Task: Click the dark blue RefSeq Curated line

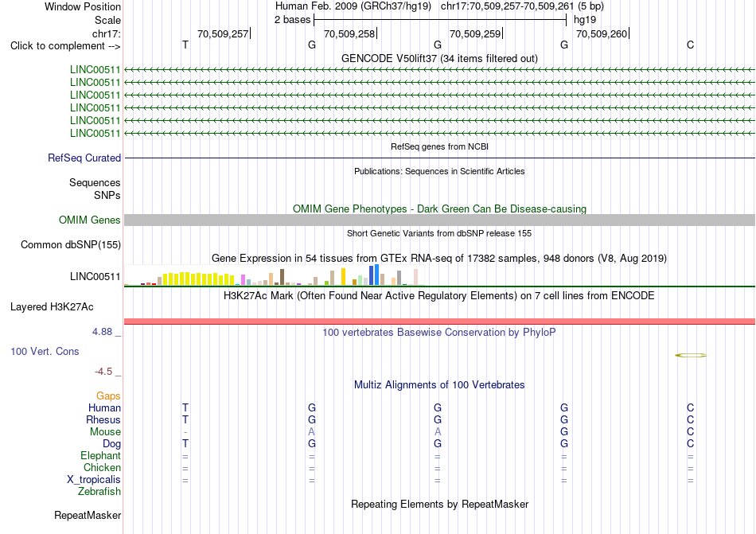Action: click(x=439, y=158)
